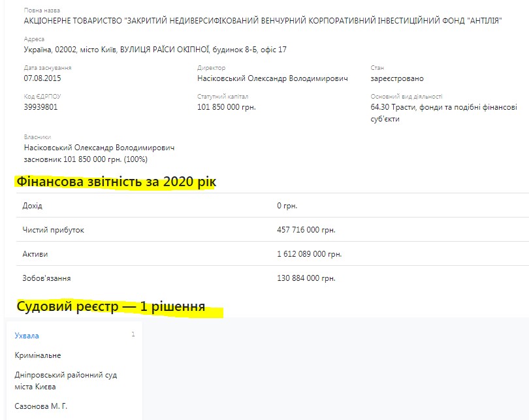
Task: Click director name Насіковський Олександр Володимирович
Action: coord(272,78)
